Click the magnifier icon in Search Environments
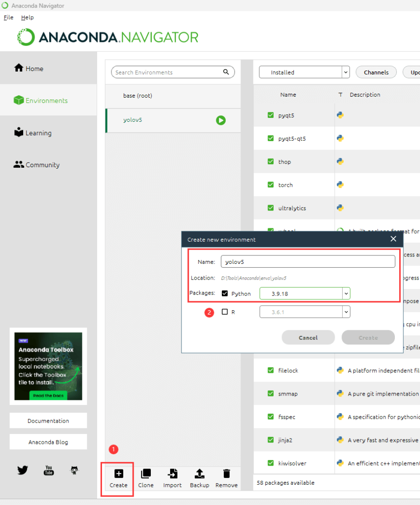 click(226, 72)
